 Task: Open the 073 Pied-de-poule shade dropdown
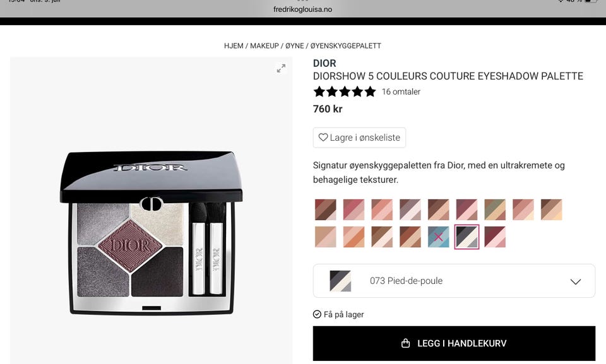click(454, 281)
